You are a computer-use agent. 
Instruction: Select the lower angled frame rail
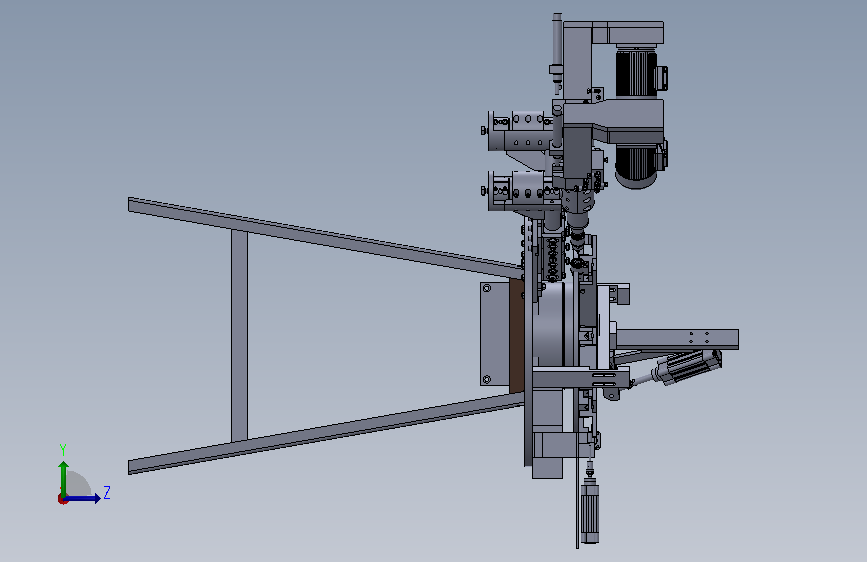coord(326,434)
